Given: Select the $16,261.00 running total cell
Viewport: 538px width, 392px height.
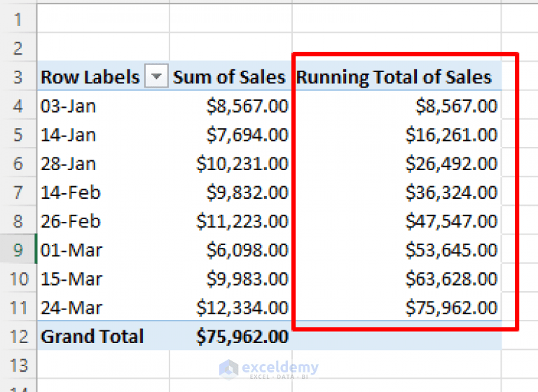Looking at the screenshot, I should (x=396, y=134).
